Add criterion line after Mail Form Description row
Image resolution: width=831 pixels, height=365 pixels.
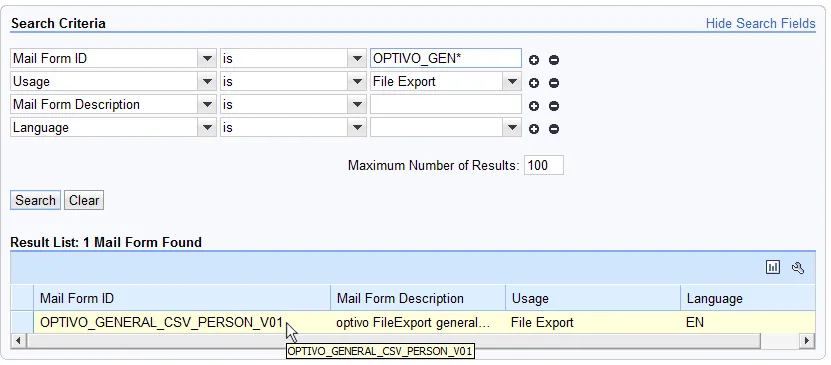point(534,106)
